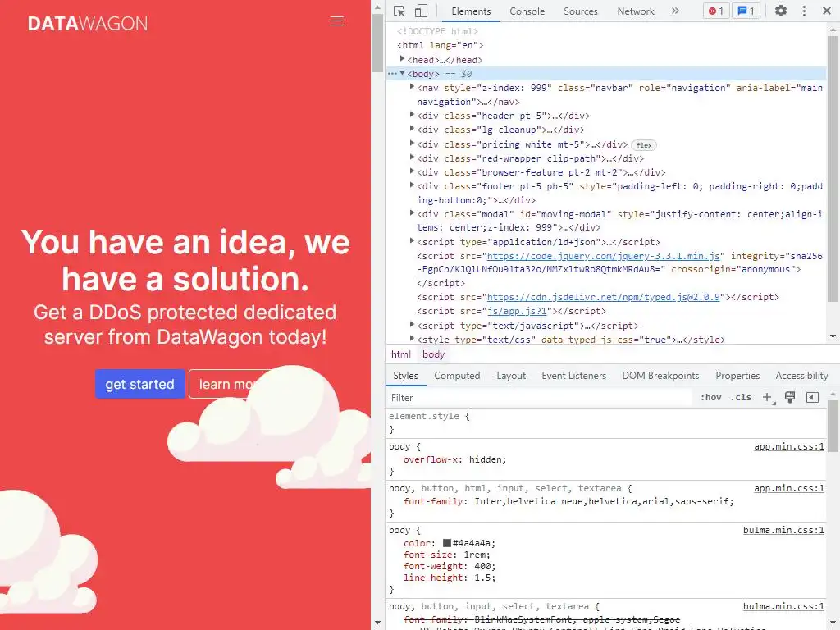840x630 pixels.
Task: Expand the application/ld+json script
Action: pyautogui.click(x=412, y=241)
